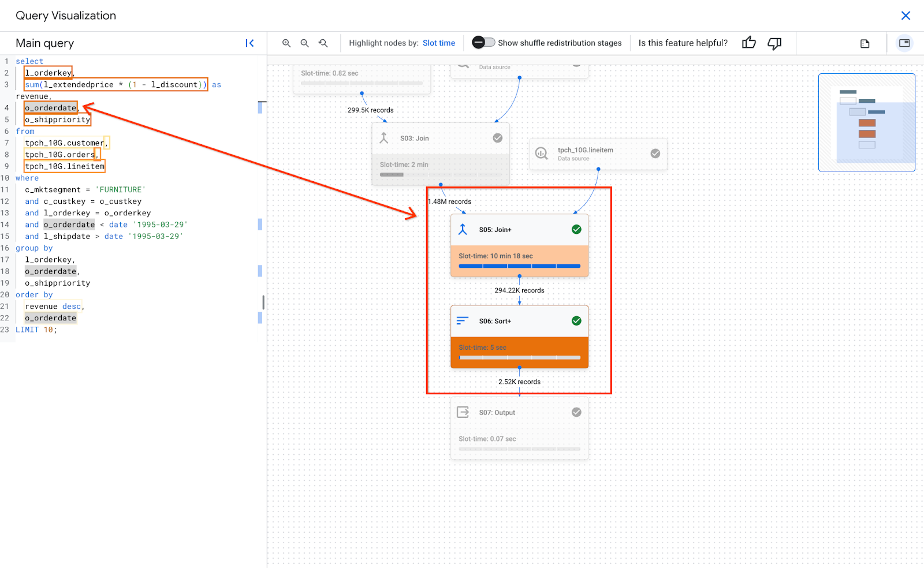
Task: Collapse the Main query panel
Action: tap(249, 42)
